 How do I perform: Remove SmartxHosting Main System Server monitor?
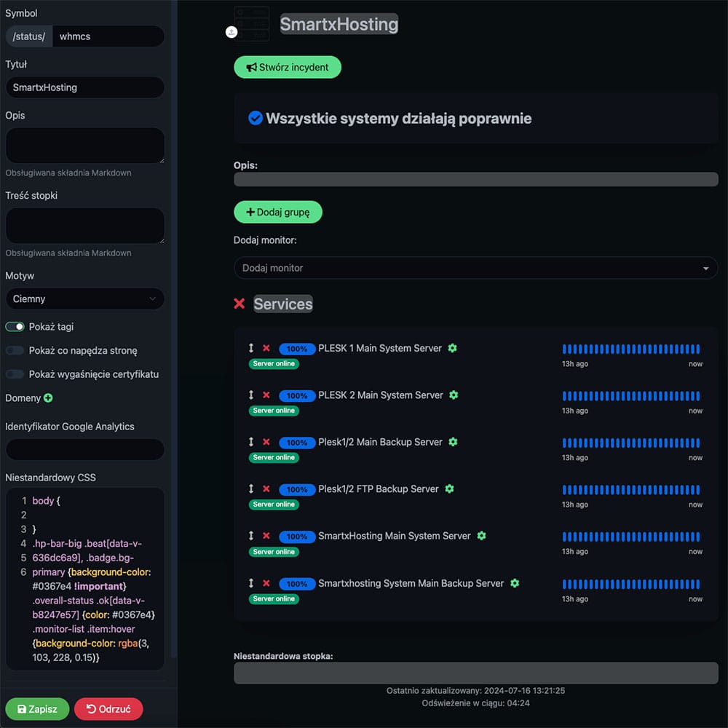tap(266, 536)
